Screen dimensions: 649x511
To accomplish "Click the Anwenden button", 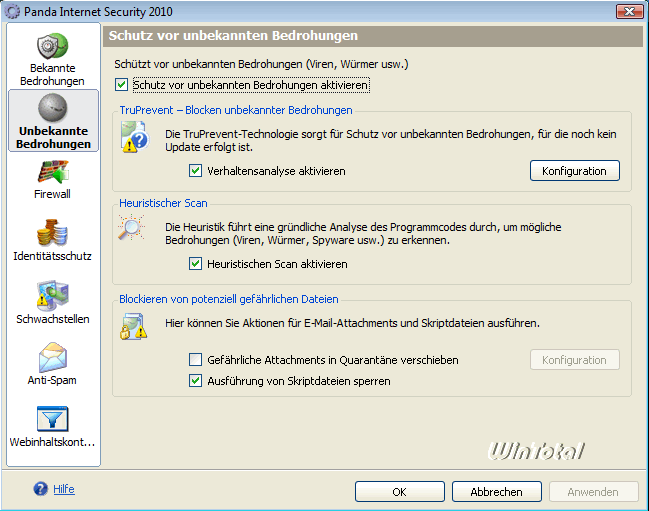I will click(x=594, y=492).
